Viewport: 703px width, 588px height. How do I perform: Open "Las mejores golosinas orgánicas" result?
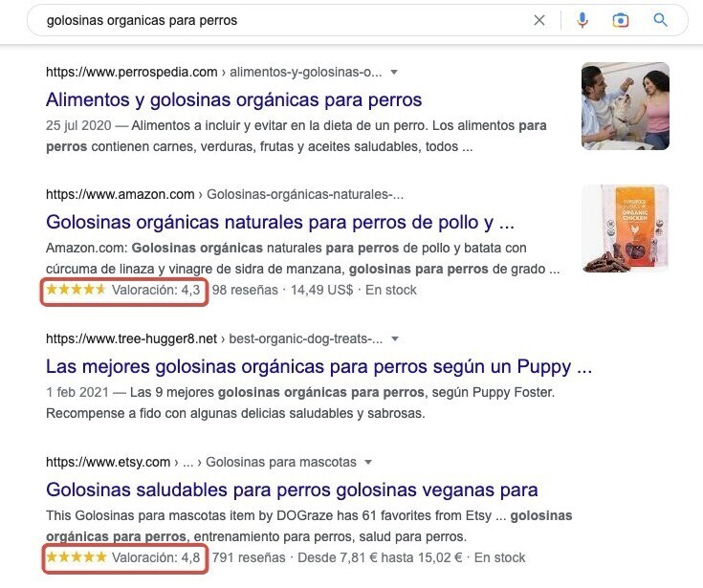(x=319, y=366)
